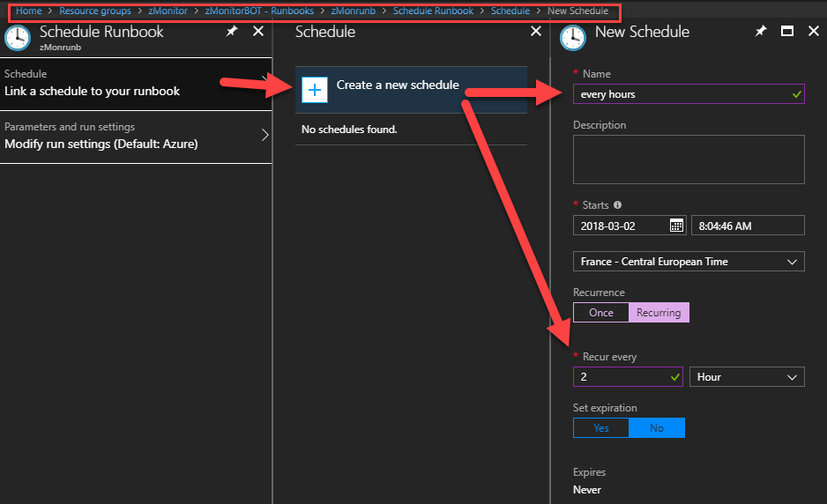The width and height of the screenshot is (827, 504).
Task: Select Link a schedule to your runbook
Action: point(136,83)
